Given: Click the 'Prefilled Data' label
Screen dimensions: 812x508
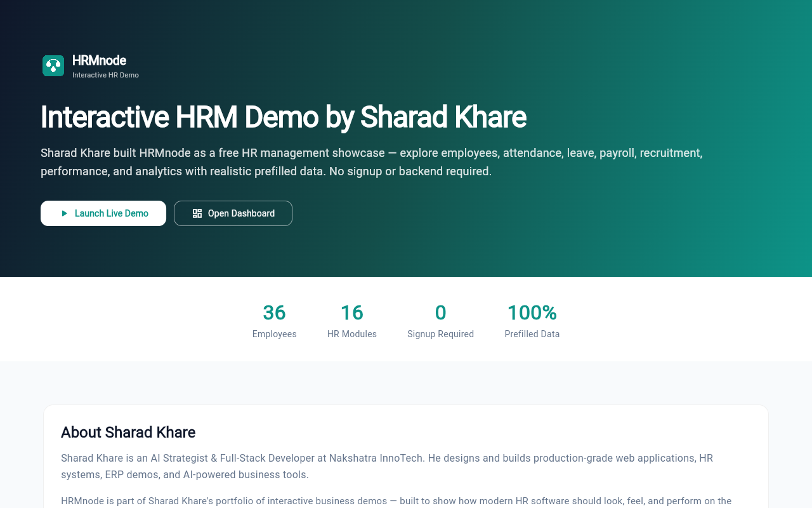Looking at the screenshot, I should click(532, 334).
